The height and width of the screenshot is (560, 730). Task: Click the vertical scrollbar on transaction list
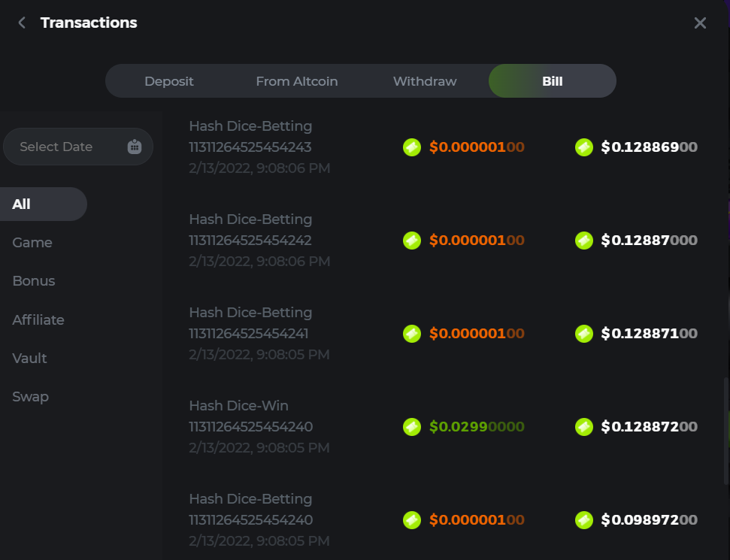[x=725, y=431]
